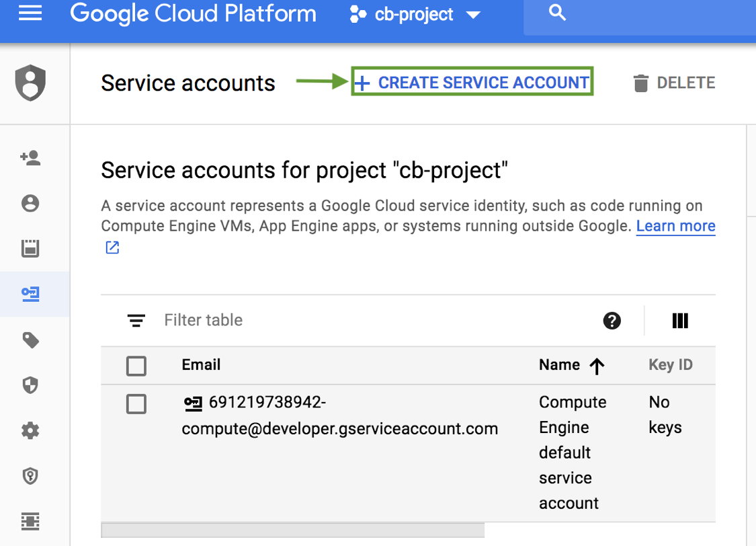Open the Identity account-circle sidebar icon
756x546 pixels.
(x=30, y=203)
